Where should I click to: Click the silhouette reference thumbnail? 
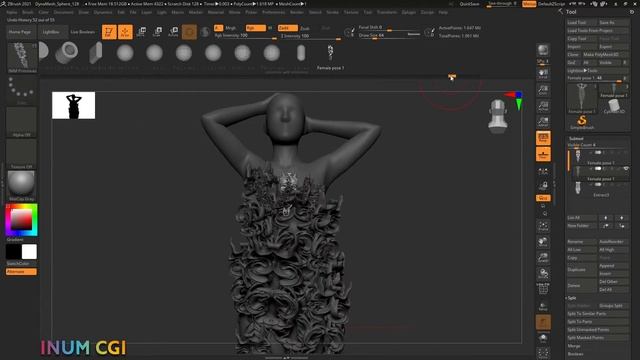(73, 105)
